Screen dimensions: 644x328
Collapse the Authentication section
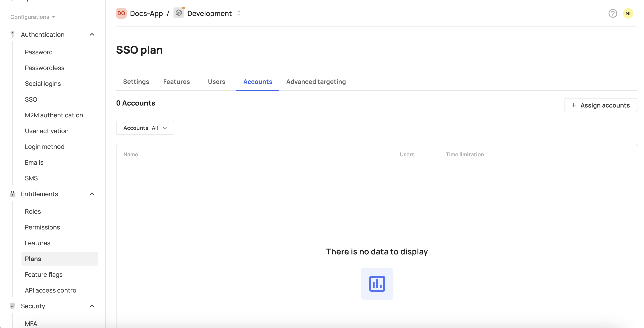pyautogui.click(x=92, y=34)
